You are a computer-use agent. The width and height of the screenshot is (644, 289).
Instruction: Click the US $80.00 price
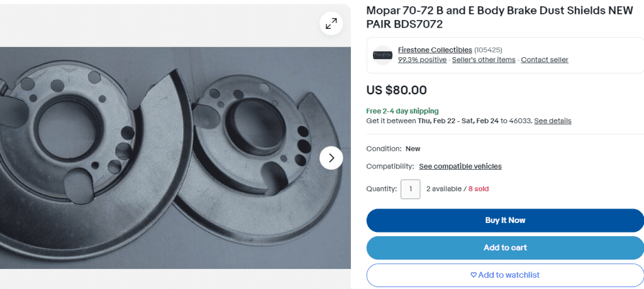point(396,90)
